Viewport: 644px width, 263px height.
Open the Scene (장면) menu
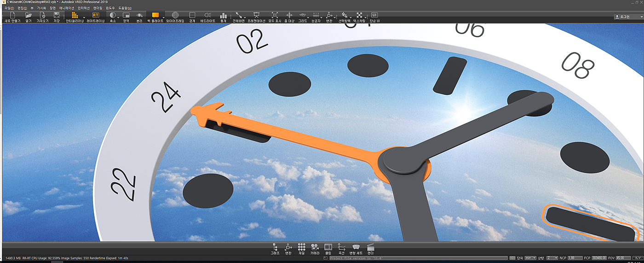[x=53, y=8]
